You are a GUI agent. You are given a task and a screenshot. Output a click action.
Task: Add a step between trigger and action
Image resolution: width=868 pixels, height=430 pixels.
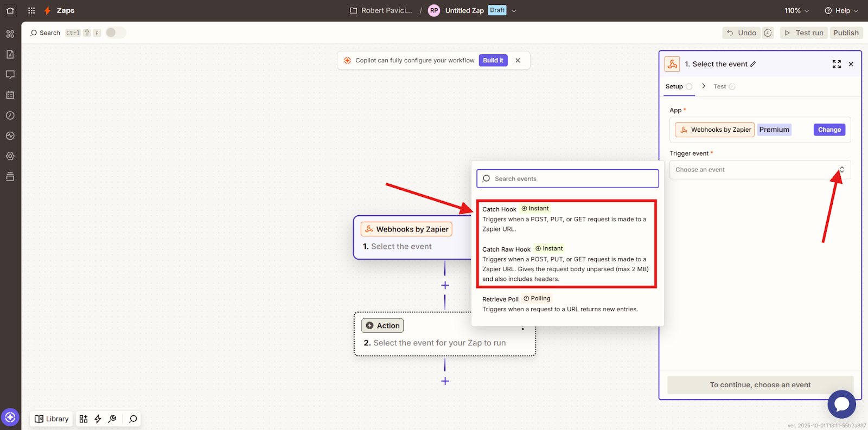tap(445, 285)
